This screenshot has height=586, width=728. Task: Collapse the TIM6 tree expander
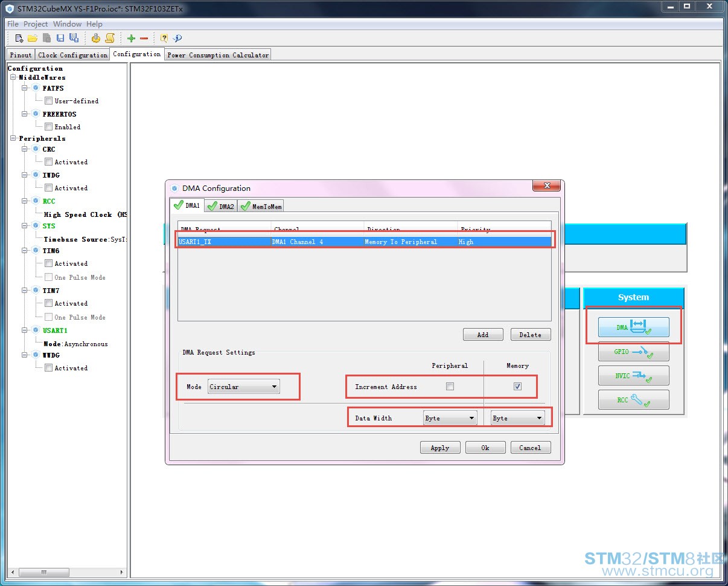[x=25, y=251]
